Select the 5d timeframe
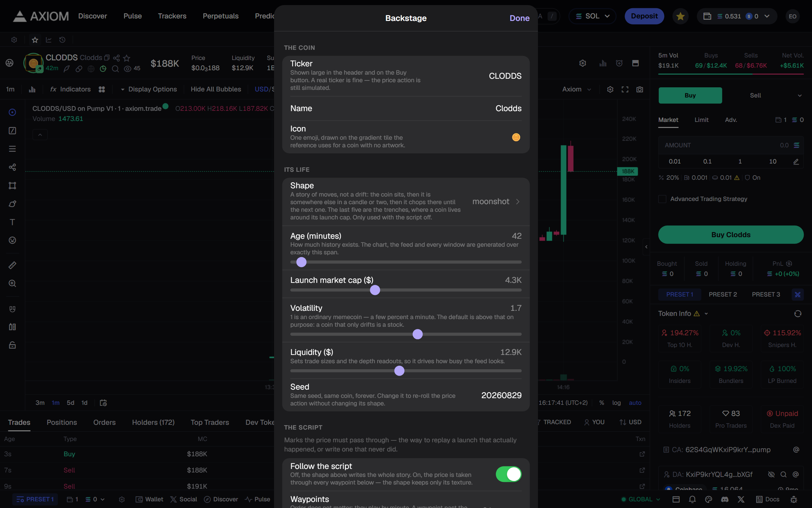 coord(70,403)
